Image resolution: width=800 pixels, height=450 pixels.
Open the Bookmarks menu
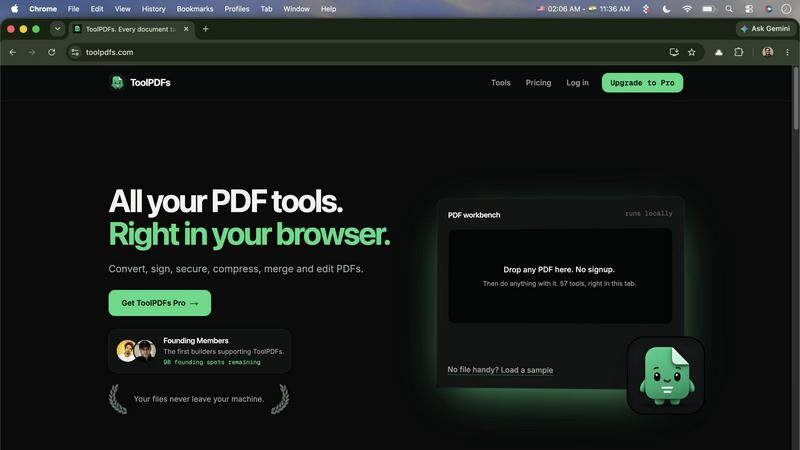coord(195,9)
